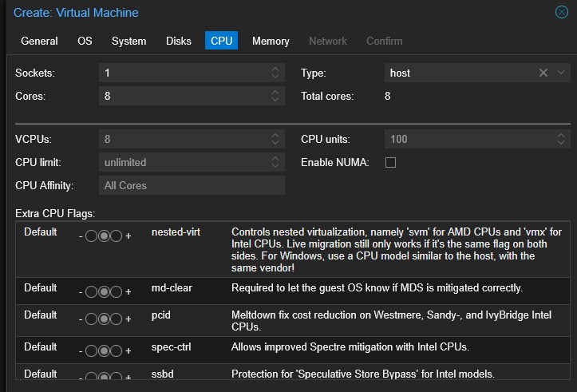Image resolution: width=577 pixels, height=392 pixels.
Task: Increase VCPUs with the up arrow
Action: point(275,135)
